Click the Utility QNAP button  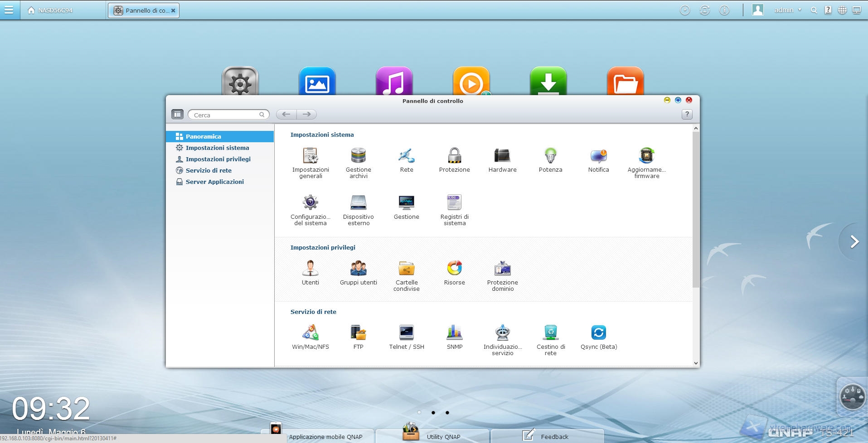tap(443, 437)
